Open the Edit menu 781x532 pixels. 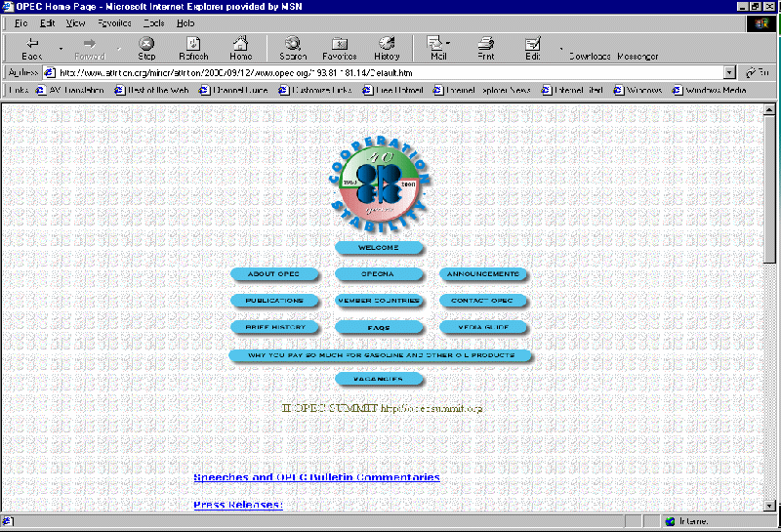coord(47,22)
